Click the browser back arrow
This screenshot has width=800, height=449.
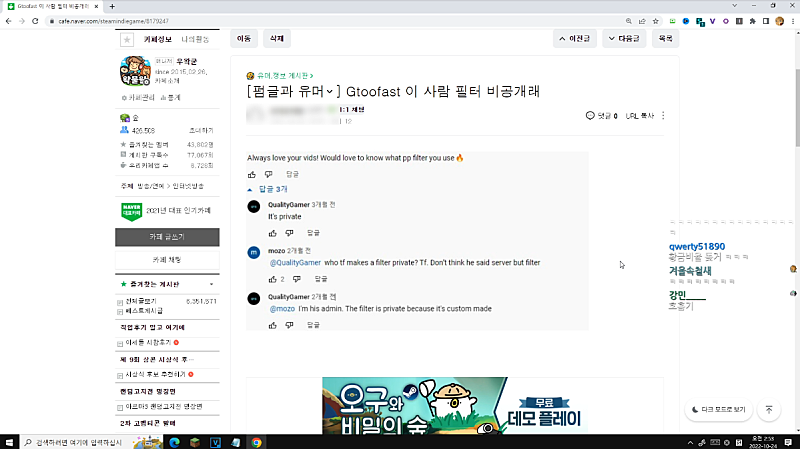pyautogui.click(x=8, y=21)
